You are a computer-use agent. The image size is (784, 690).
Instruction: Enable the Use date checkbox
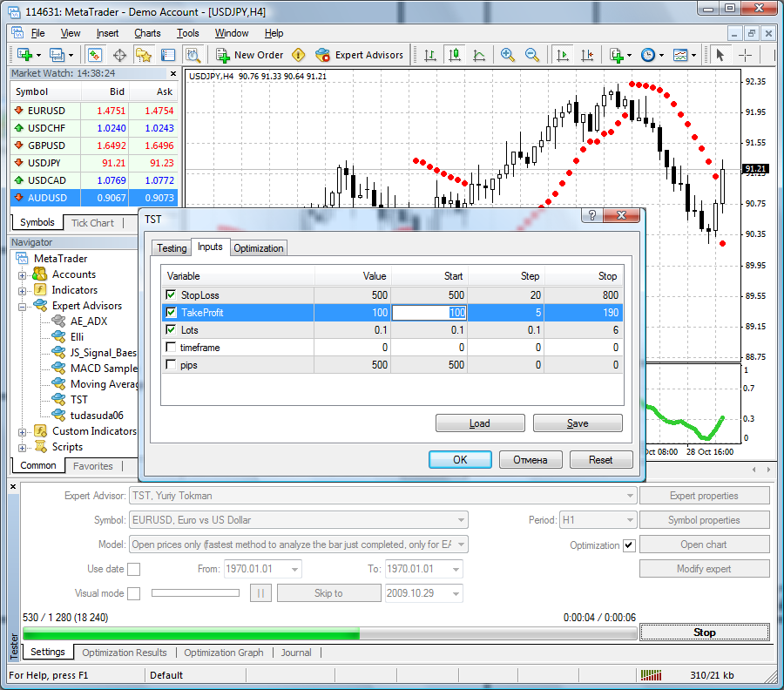134,569
